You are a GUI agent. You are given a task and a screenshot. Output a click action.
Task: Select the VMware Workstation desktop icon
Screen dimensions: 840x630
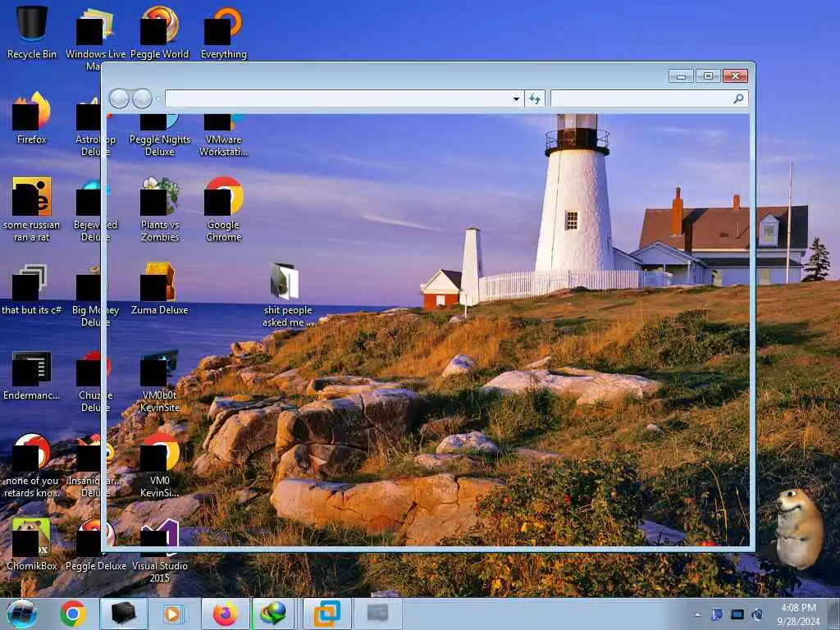223,135
